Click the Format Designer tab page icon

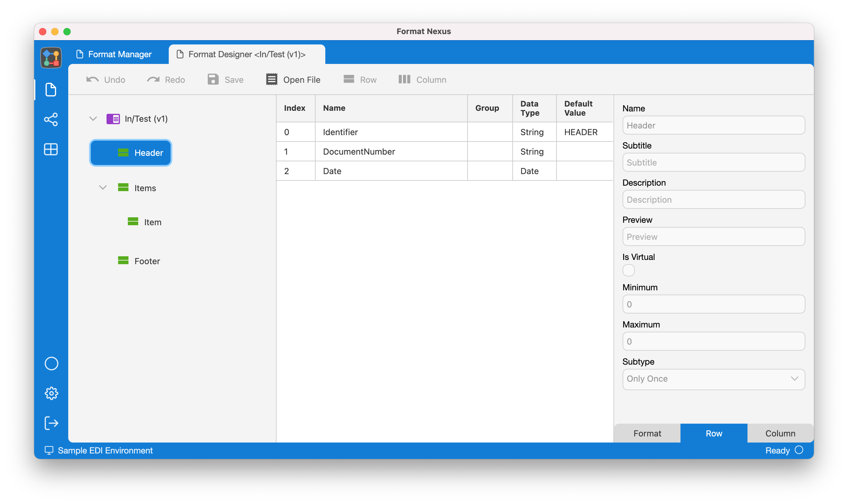pos(180,54)
